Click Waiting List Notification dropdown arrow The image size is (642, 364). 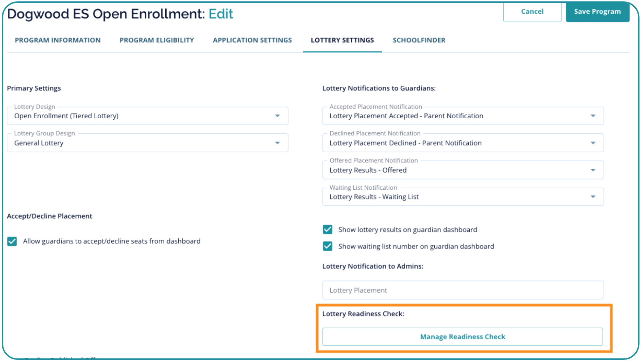pyautogui.click(x=593, y=197)
